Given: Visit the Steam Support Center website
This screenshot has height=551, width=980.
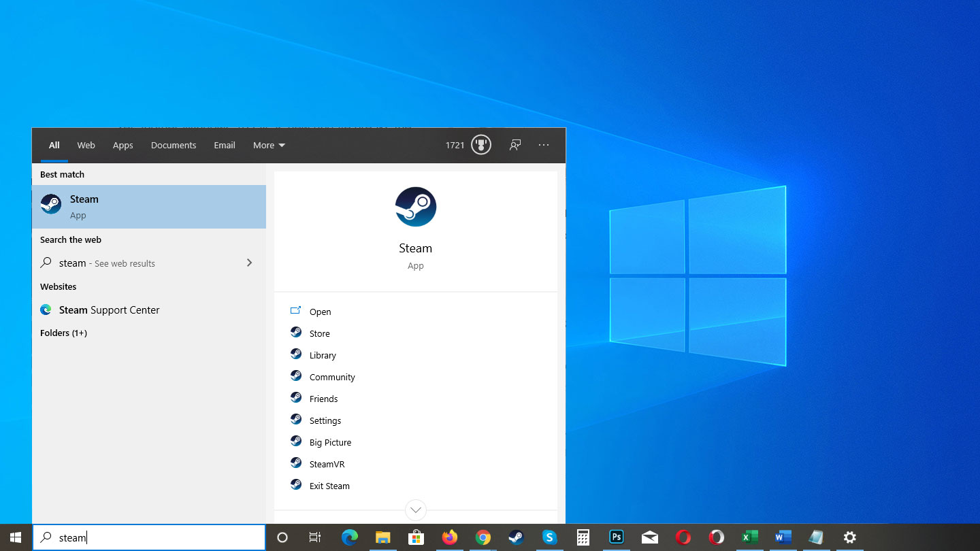Looking at the screenshot, I should 109,310.
